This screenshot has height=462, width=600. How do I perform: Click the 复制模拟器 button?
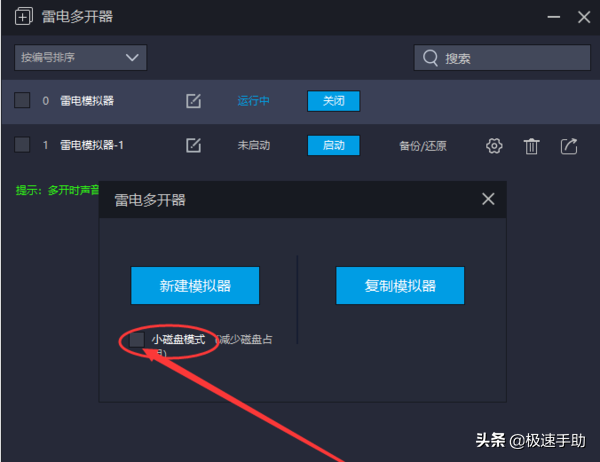pos(400,286)
